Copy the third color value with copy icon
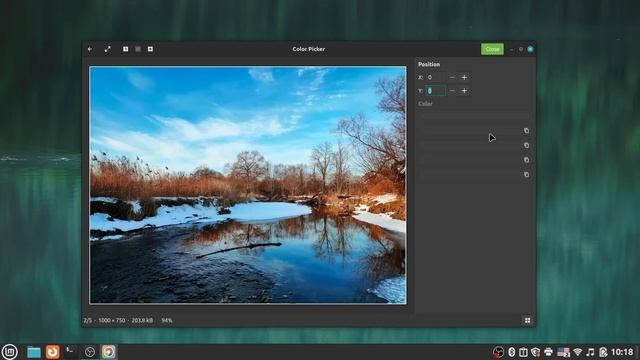The image size is (640, 360). coord(527,160)
